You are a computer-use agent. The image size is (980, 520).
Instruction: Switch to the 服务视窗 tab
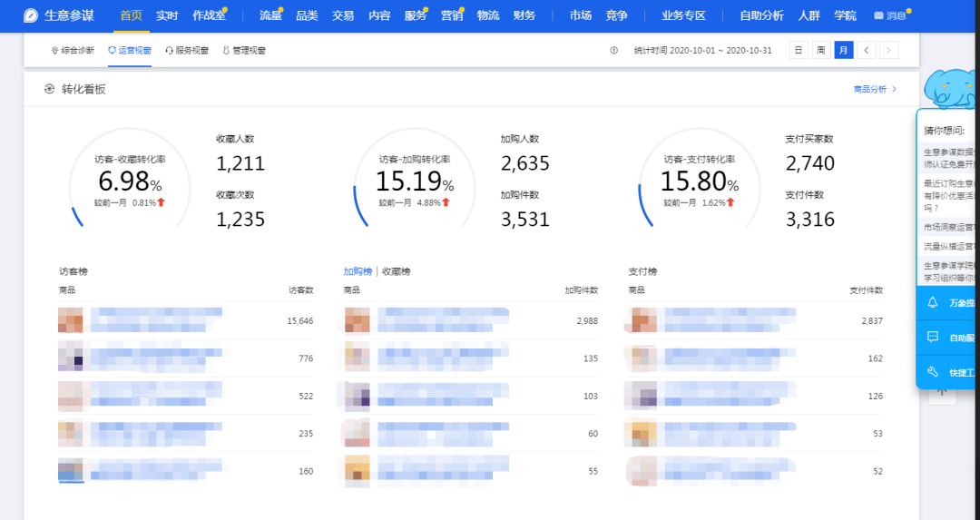(x=187, y=51)
